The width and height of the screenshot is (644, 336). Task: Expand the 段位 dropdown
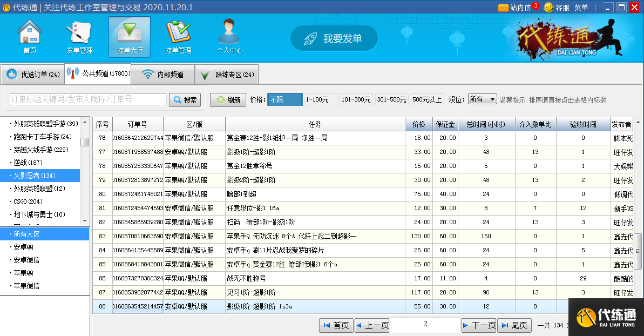pyautogui.click(x=482, y=99)
